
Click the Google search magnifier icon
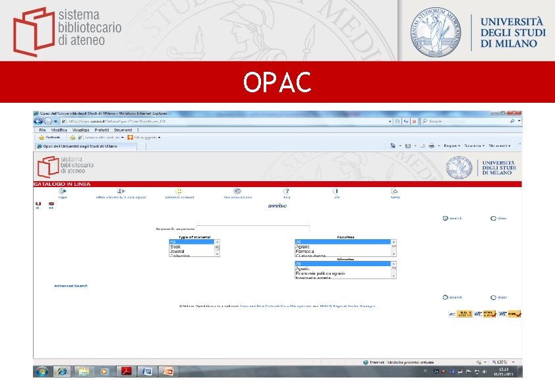pyautogui.click(x=511, y=121)
